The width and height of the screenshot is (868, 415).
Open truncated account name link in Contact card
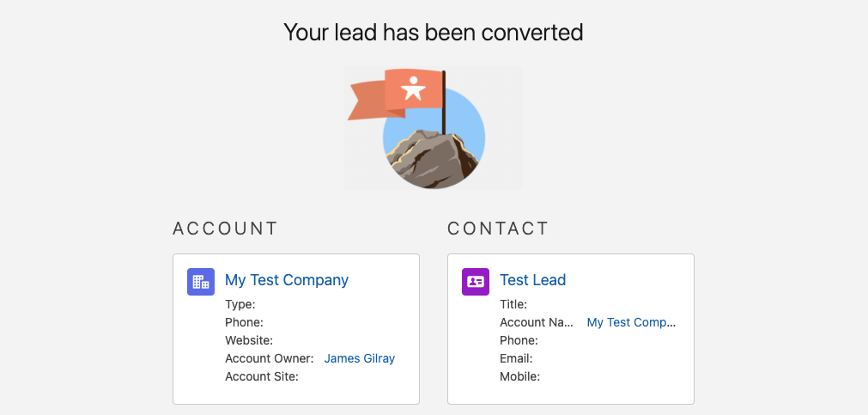pyautogui.click(x=631, y=322)
